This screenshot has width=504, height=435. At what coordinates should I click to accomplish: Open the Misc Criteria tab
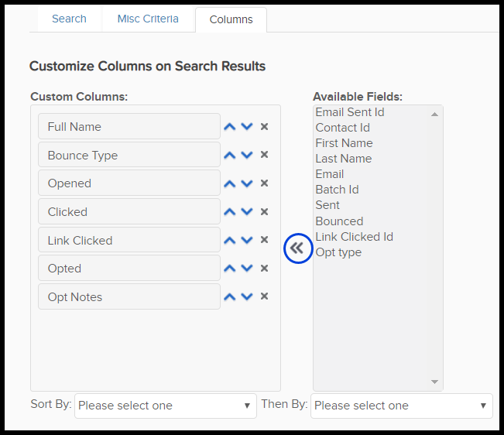click(x=148, y=19)
